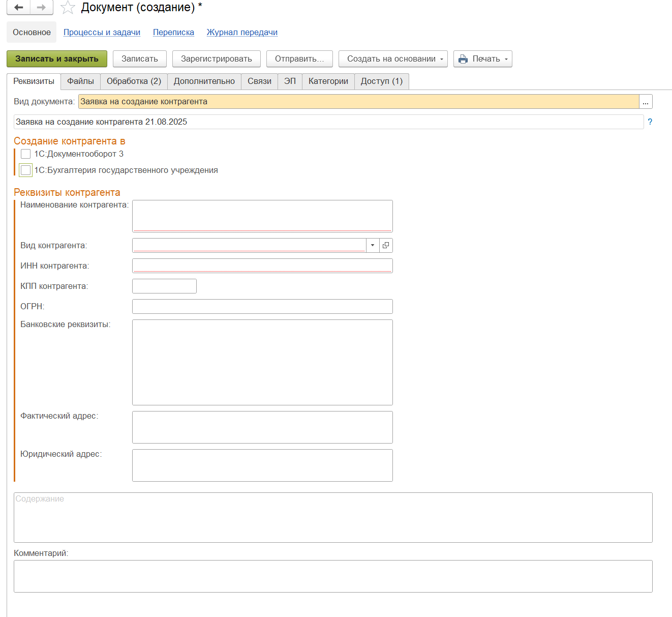Open the Обработка (2) tab
Image resolution: width=672 pixels, height=617 pixels.
pyautogui.click(x=134, y=81)
